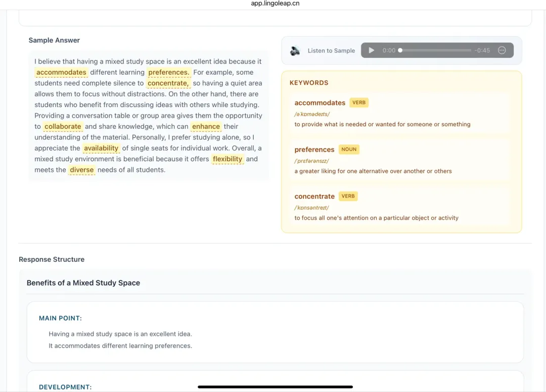This screenshot has height=392, width=546.
Task: Click the -0:45 remaining time display
Action: coord(482,51)
